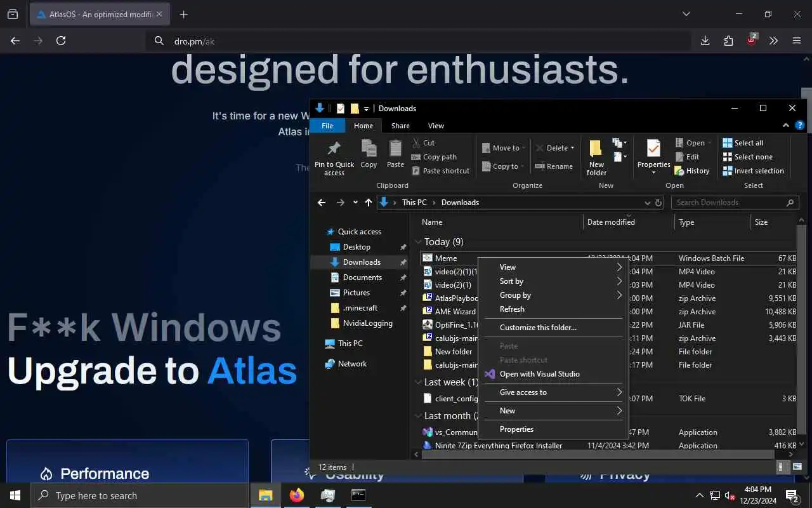Viewport: 812px width, 508px height.
Task: Collapse the ribbon with the chevron
Action: pyautogui.click(x=786, y=126)
